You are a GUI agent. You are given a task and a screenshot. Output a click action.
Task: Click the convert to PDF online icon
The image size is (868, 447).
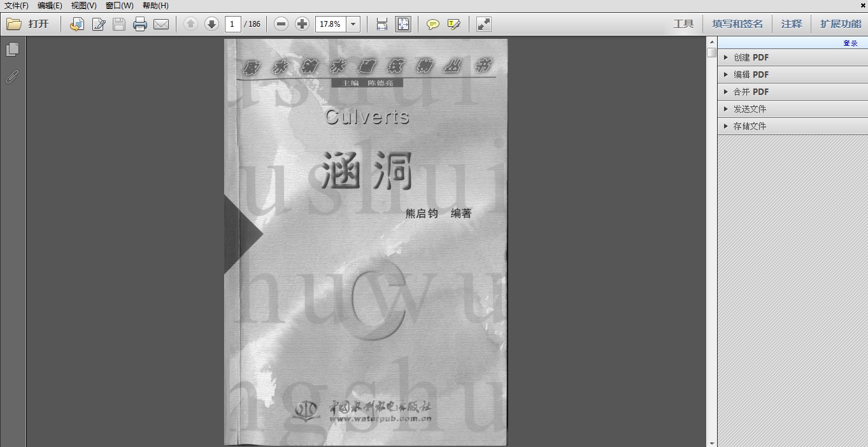(77, 24)
